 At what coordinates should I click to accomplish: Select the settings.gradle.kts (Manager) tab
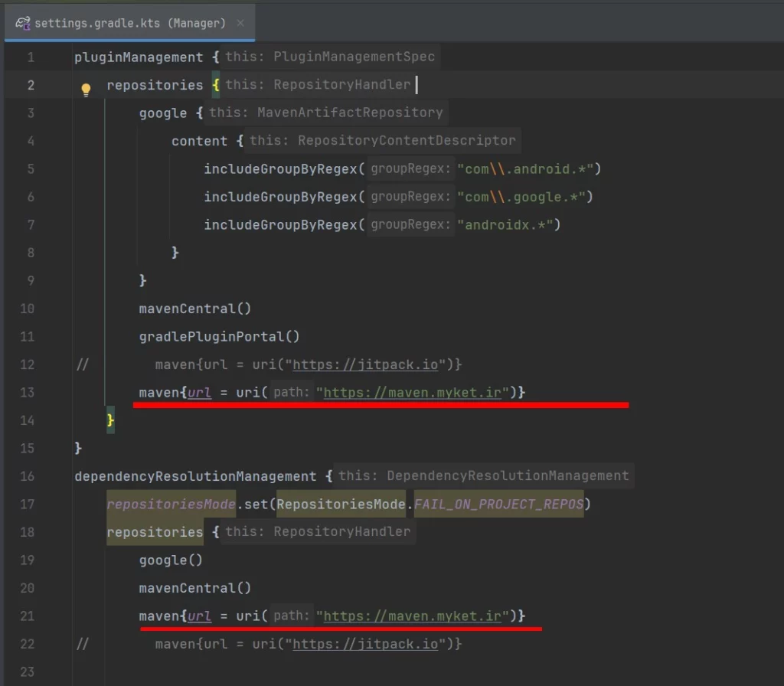[x=130, y=23]
